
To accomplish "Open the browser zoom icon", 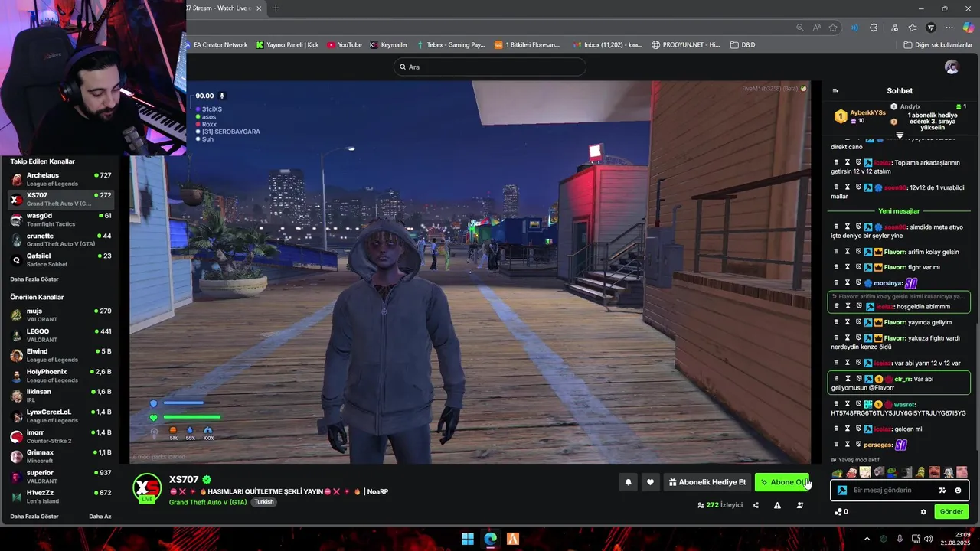I will click(800, 28).
